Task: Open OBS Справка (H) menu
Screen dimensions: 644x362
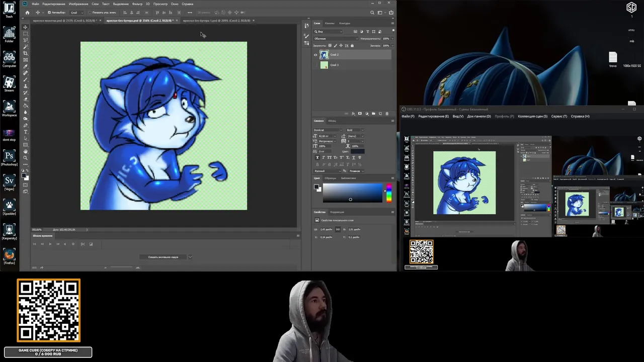Action: click(x=580, y=116)
